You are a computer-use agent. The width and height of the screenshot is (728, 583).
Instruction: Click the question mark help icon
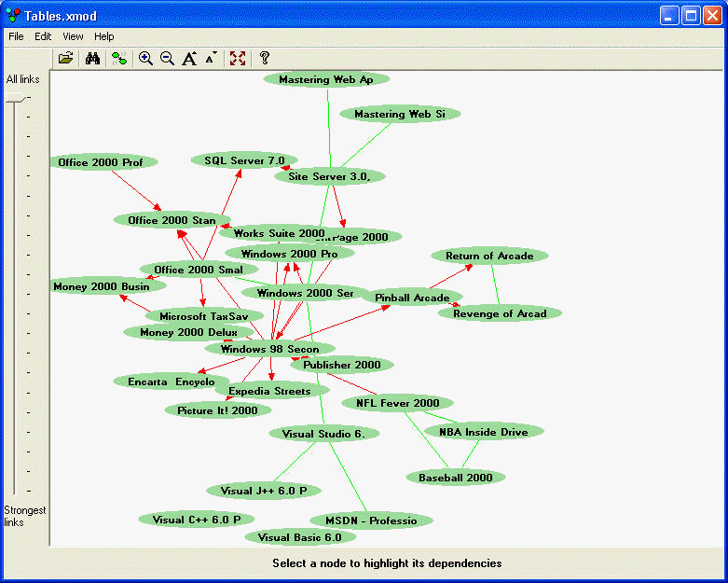[265, 58]
